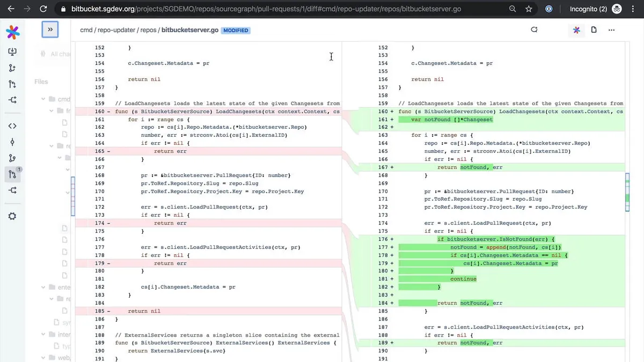Open Repository settings gear icon
644x362 pixels.
12,216
